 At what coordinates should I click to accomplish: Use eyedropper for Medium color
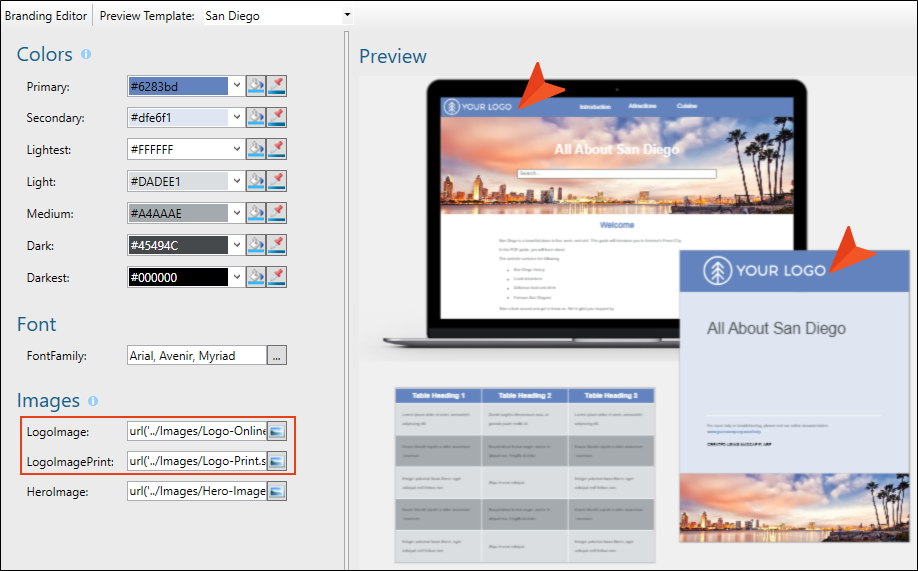pos(277,213)
